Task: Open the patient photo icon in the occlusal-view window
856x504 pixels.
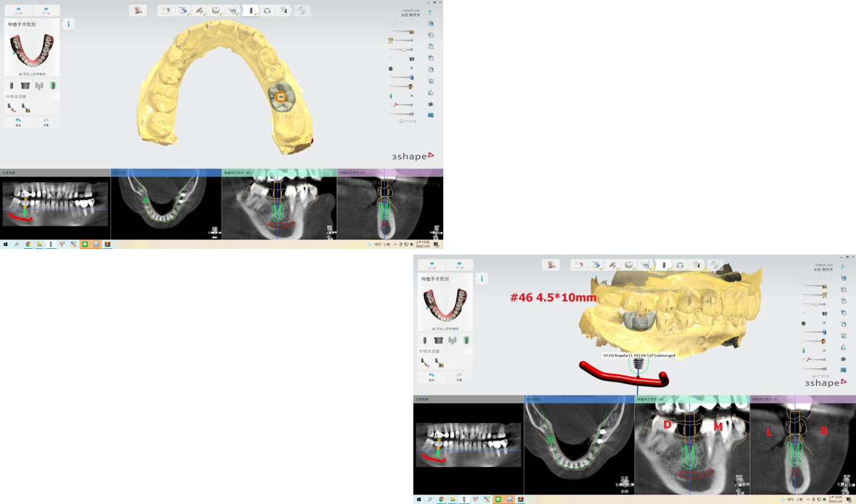Action: tap(138, 11)
